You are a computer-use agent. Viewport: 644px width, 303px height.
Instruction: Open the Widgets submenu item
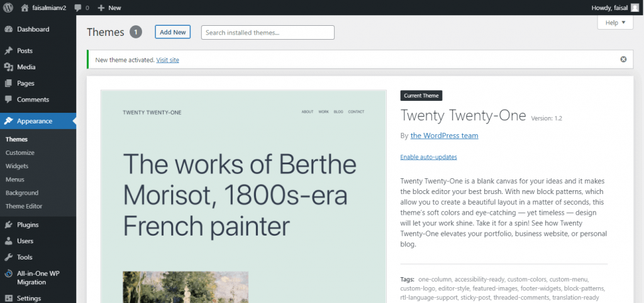[17, 166]
